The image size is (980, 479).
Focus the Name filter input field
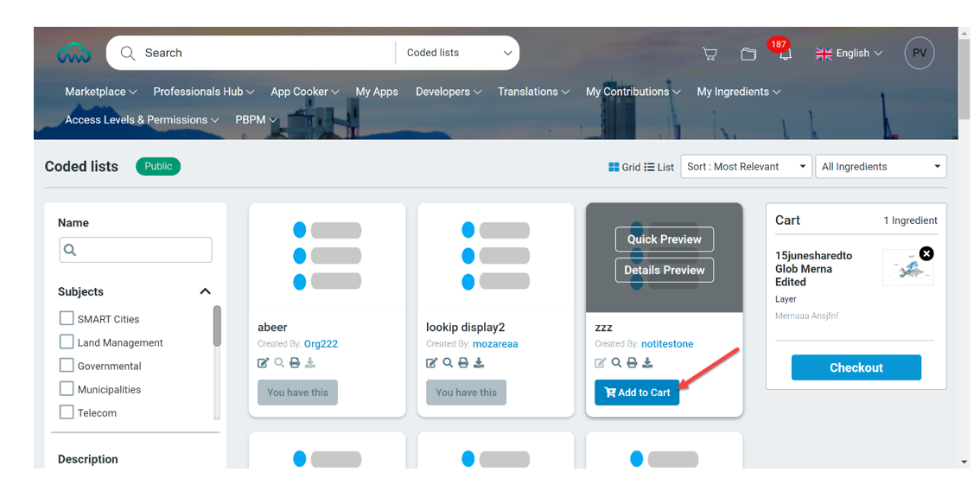click(x=136, y=250)
